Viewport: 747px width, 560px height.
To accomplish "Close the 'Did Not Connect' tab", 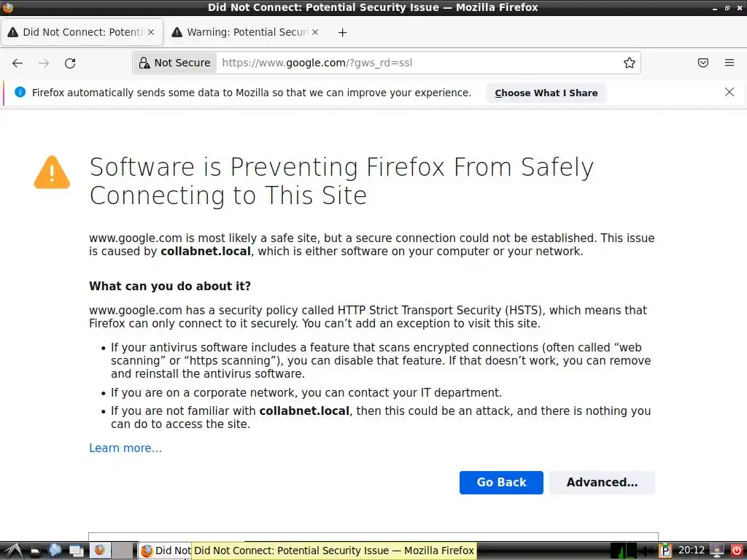I will click(151, 32).
